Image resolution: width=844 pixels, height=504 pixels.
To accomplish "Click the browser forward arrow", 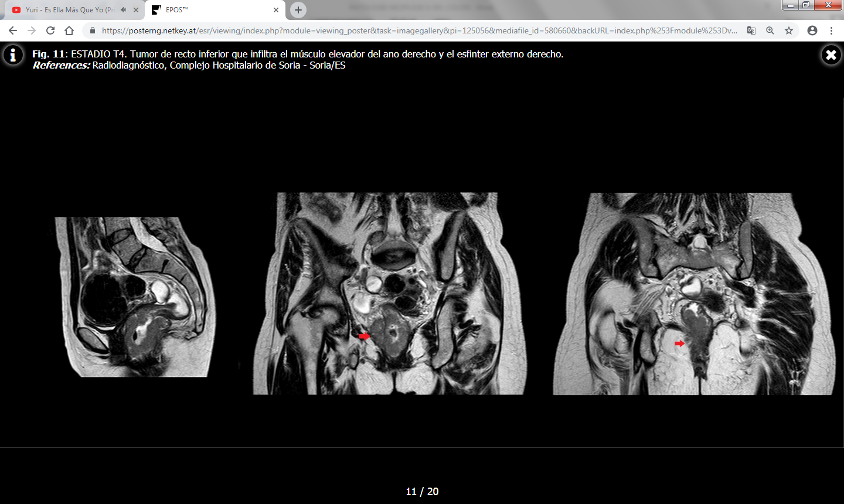I will (x=32, y=30).
